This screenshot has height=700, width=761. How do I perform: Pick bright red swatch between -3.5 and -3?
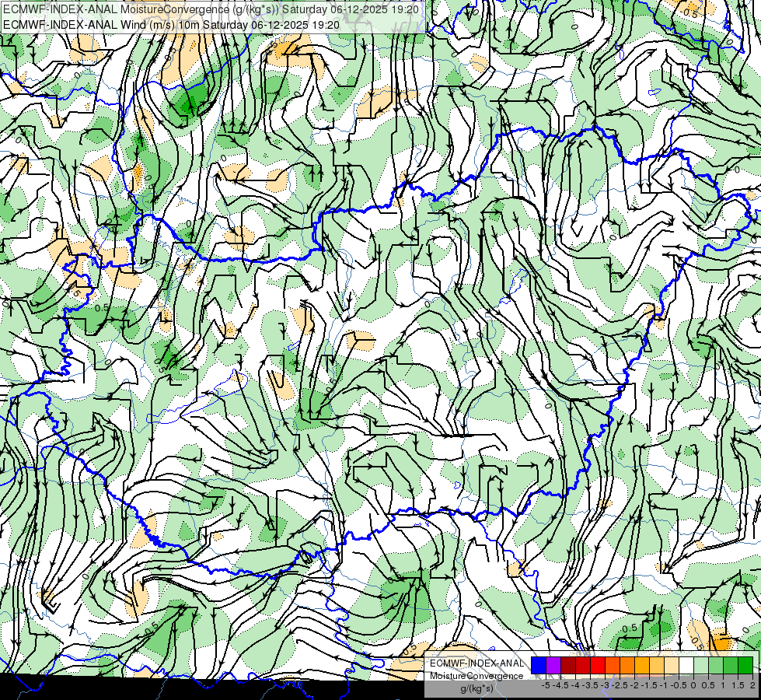pyautogui.click(x=598, y=665)
